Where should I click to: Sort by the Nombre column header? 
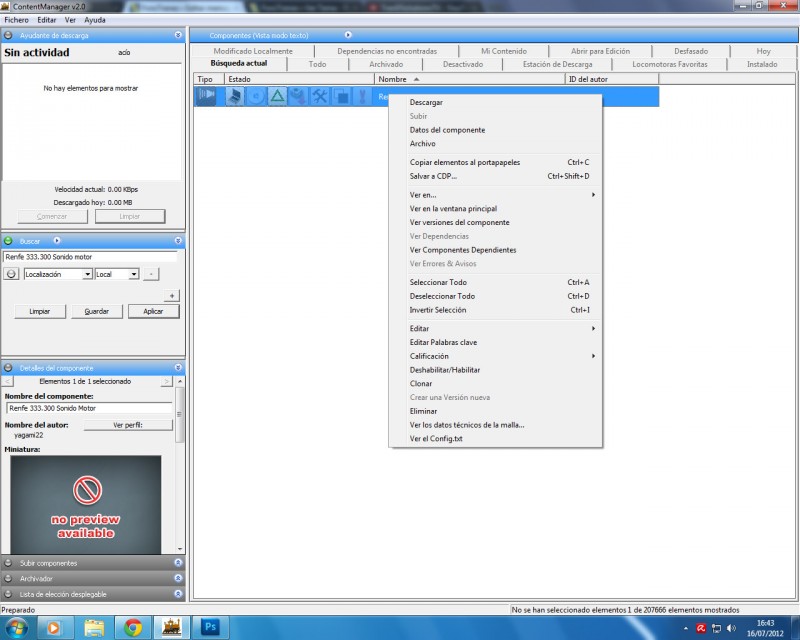click(x=469, y=79)
